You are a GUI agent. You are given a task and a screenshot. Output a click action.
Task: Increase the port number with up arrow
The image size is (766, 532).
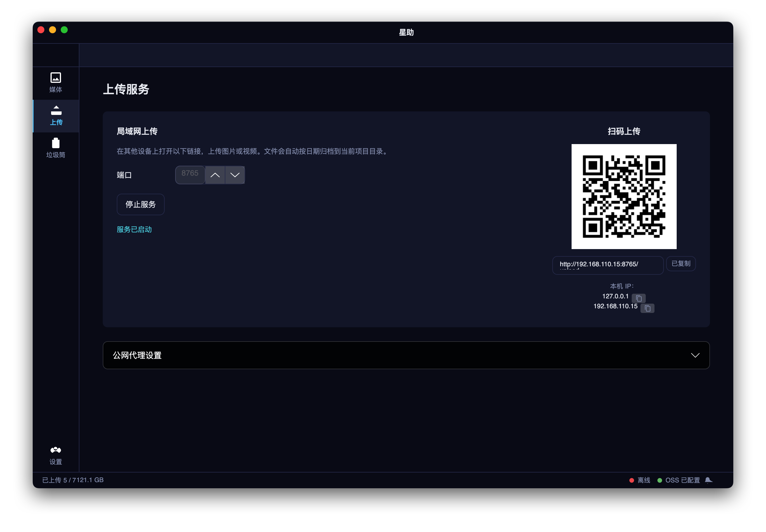pyautogui.click(x=215, y=175)
